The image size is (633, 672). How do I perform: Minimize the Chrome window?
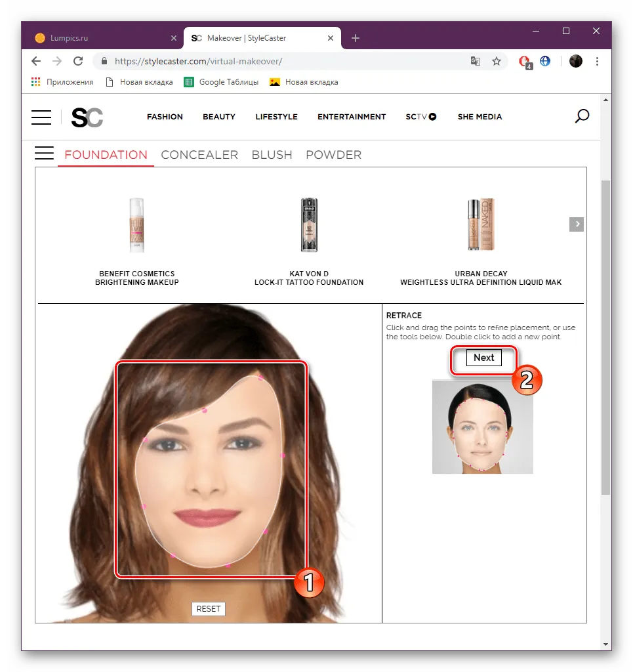536,31
